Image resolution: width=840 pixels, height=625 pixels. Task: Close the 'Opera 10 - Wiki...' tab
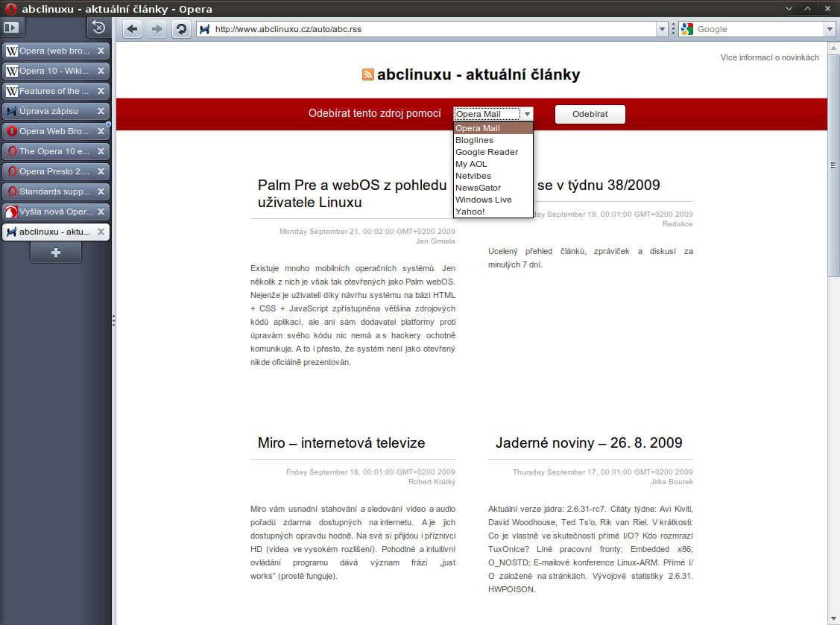pyautogui.click(x=101, y=71)
